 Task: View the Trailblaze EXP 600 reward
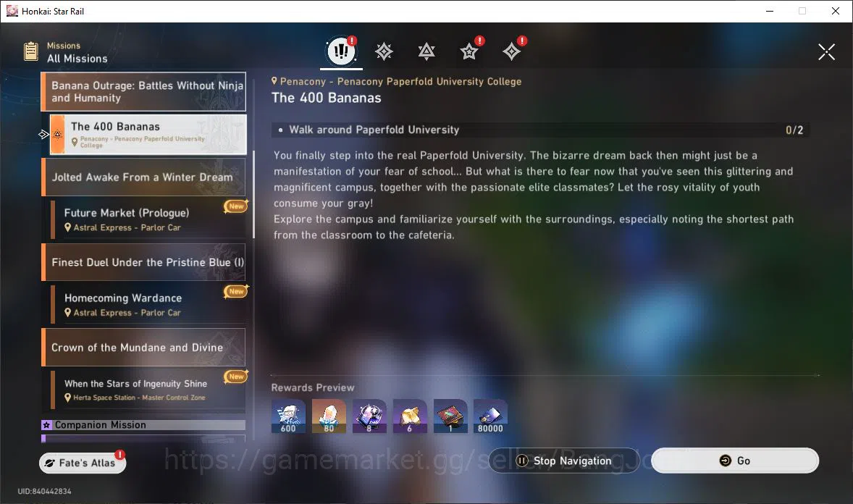[288, 416]
